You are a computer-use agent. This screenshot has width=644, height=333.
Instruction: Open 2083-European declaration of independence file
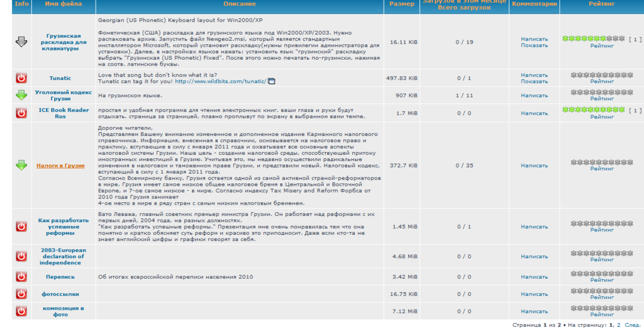(64, 256)
